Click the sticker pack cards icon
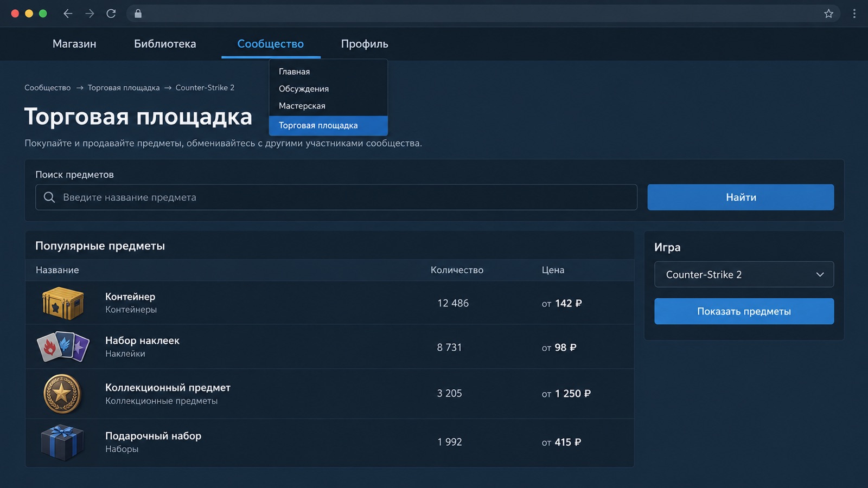 tap(63, 346)
